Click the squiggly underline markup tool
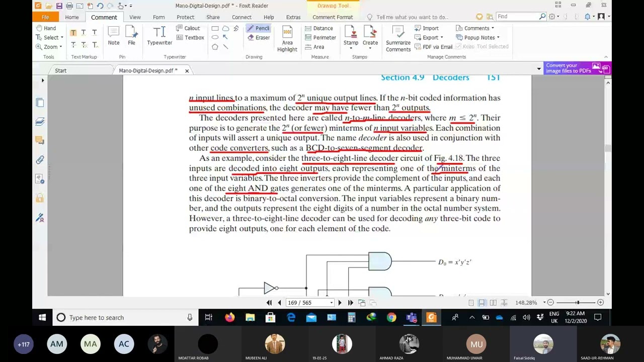 tap(84, 33)
